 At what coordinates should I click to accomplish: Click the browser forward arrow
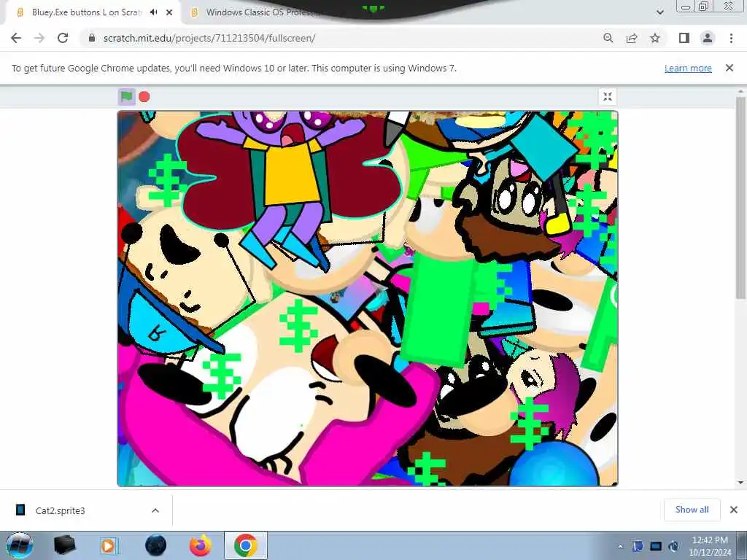click(39, 38)
